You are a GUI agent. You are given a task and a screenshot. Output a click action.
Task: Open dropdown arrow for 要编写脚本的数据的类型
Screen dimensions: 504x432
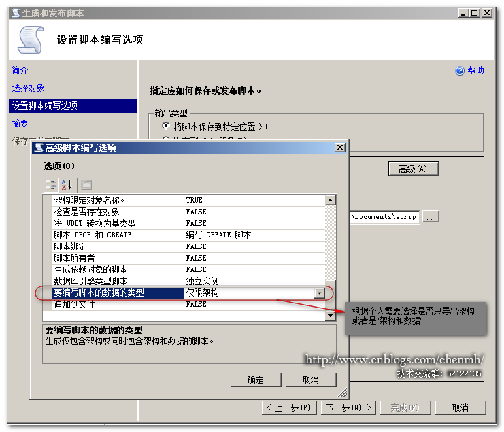point(319,293)
